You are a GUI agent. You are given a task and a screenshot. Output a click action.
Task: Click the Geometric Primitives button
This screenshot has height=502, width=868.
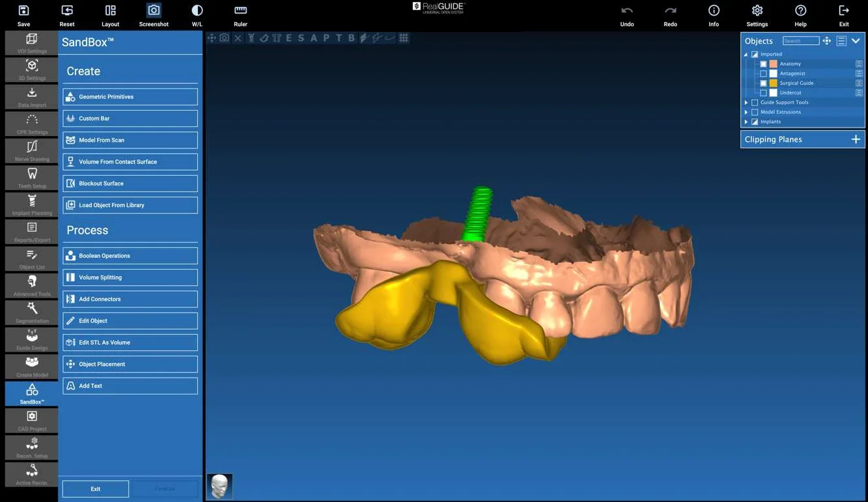click(130, 97)
